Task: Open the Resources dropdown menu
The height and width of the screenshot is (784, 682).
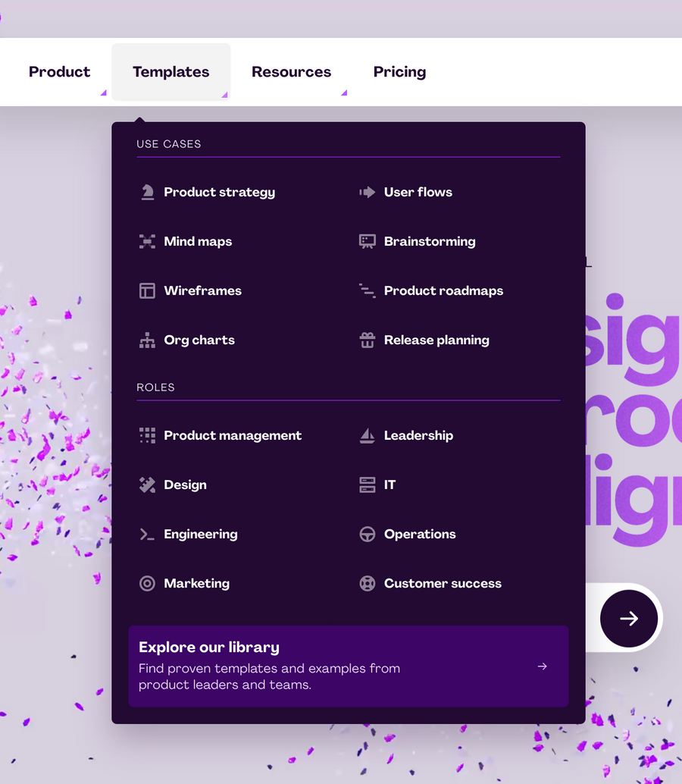Action: click(x=291, y=71)
